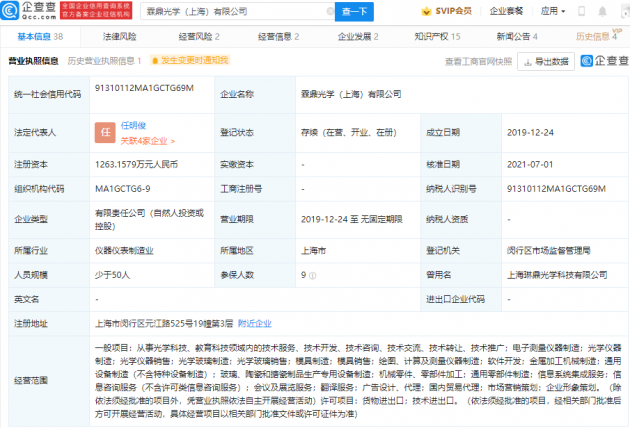Image resolution: width=630 pixels, height=428 pixels.
Task: Select approval date 2021-07-01
Action: coord(530,164)
